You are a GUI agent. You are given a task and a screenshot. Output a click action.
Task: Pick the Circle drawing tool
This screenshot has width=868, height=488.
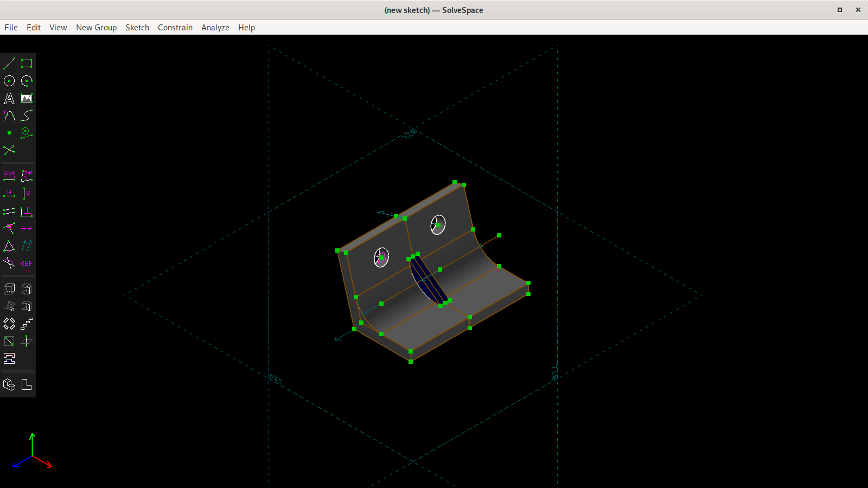tap(9, 81)
